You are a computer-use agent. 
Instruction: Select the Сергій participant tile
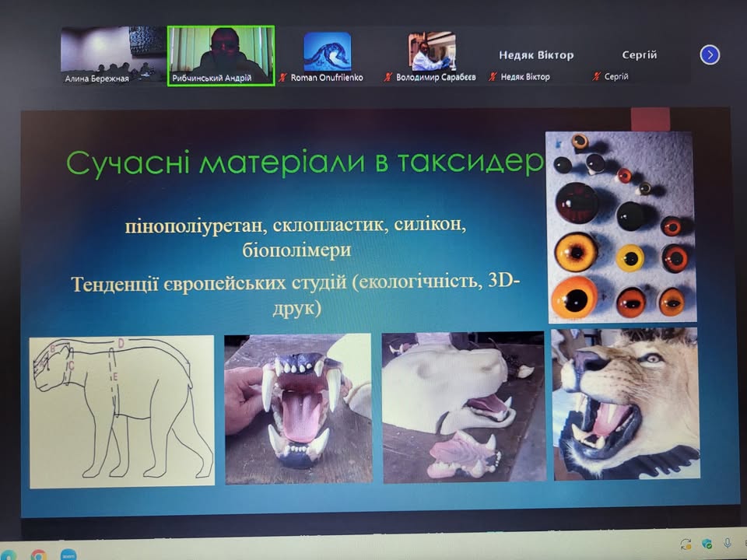pos(640,56)
